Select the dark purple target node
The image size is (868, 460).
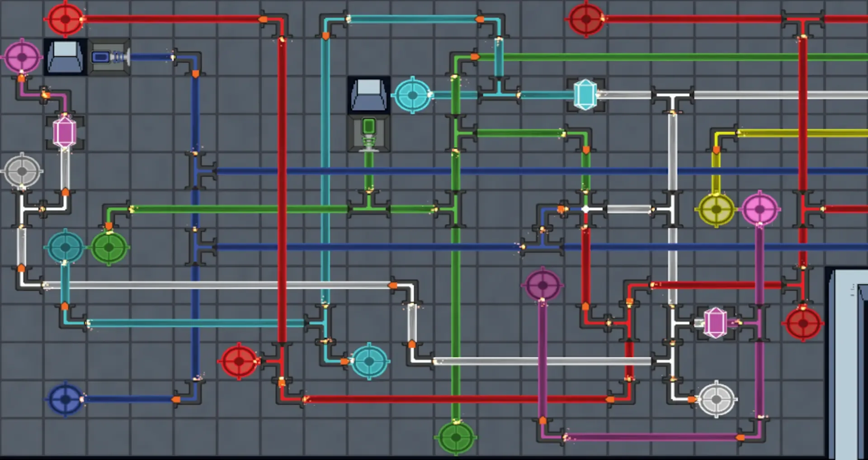[542, 285]
